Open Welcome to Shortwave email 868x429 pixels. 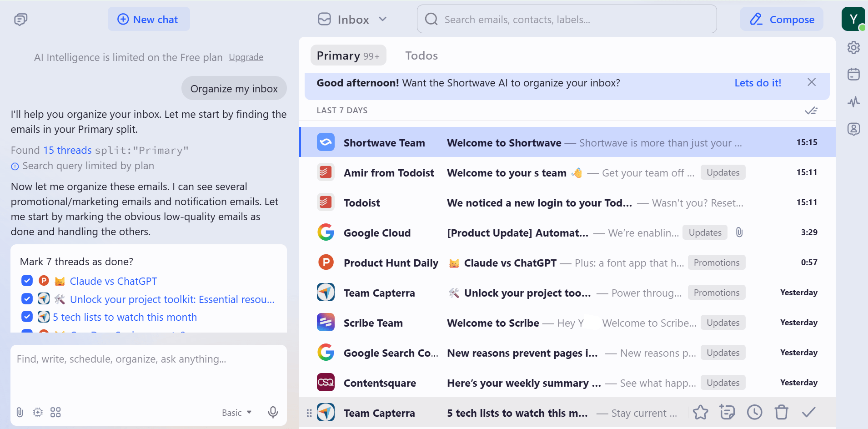coord(567,142)
